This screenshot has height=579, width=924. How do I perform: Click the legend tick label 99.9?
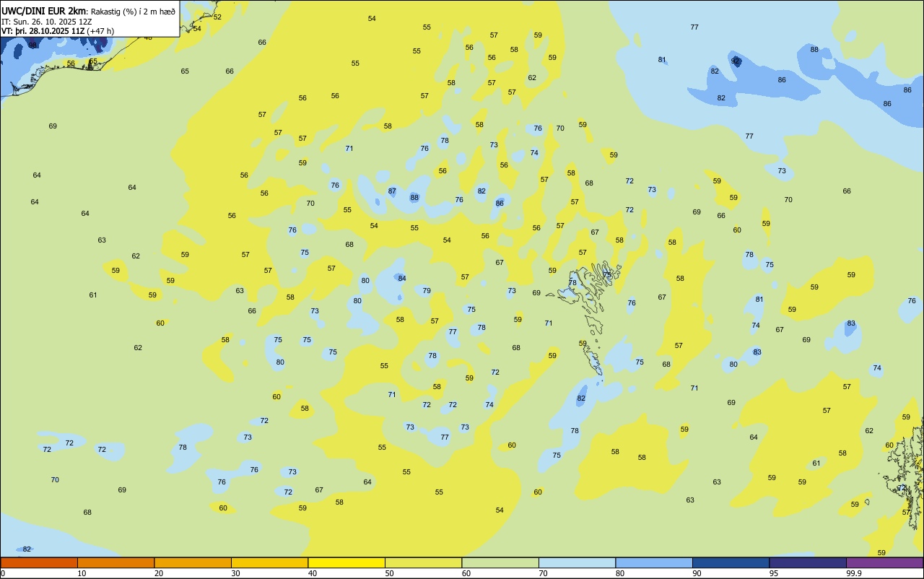pyautogui.click(x=854, y=574)
